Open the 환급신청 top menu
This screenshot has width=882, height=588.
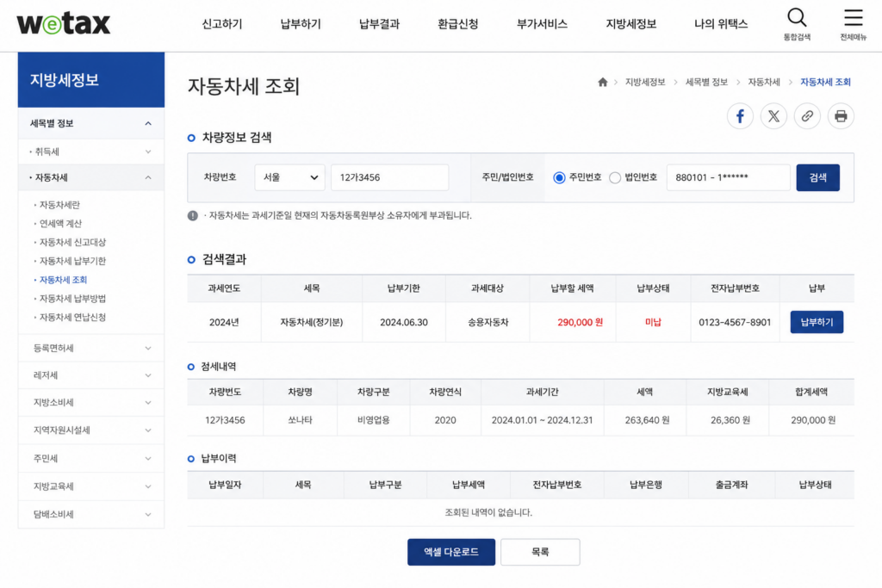[458, 24]
